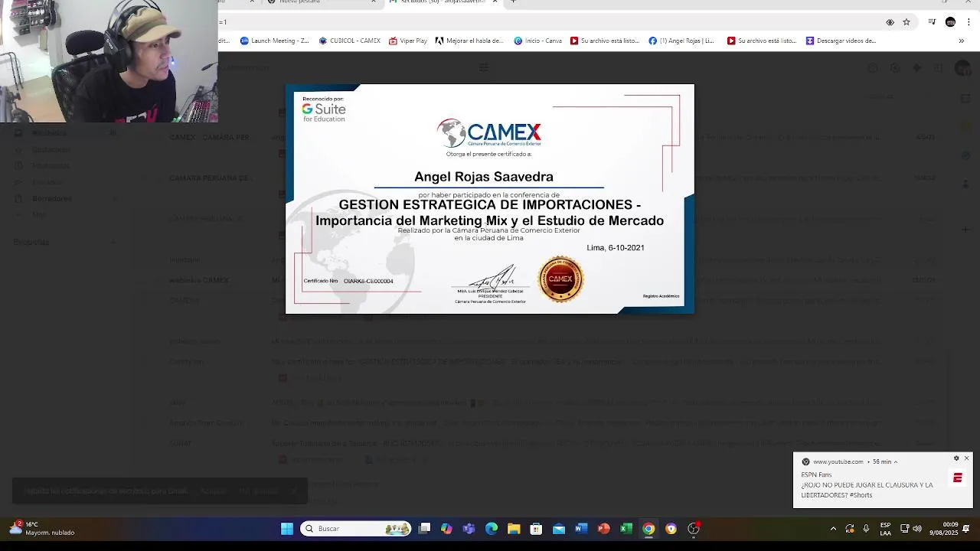The image size is (980, 551).
Task: Open the Viper Play bookmark
Action: point(408,41)
